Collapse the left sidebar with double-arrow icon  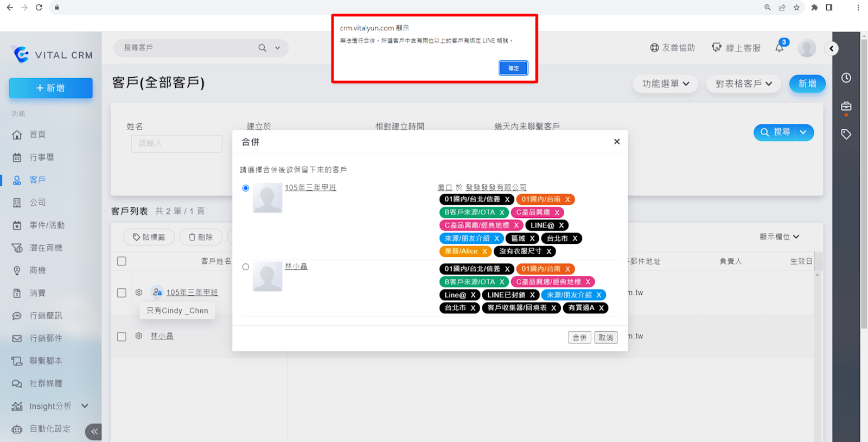(94, 432)
